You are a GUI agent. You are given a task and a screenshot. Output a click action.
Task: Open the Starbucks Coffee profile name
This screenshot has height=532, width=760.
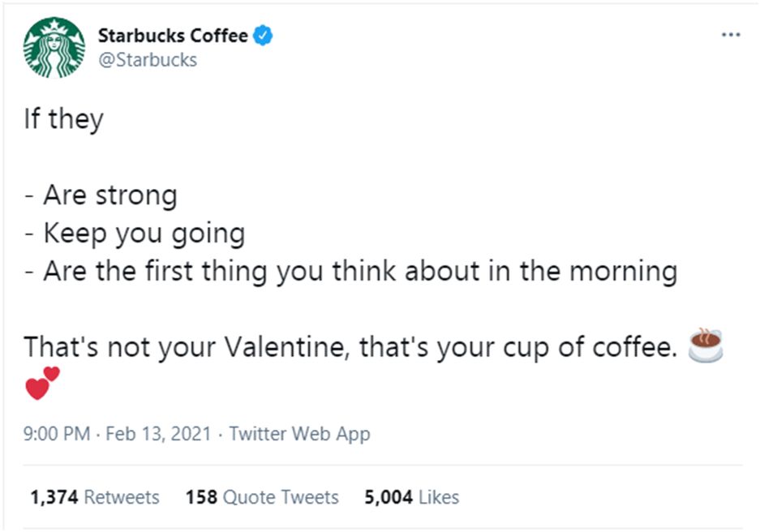[x=172, y=36]
